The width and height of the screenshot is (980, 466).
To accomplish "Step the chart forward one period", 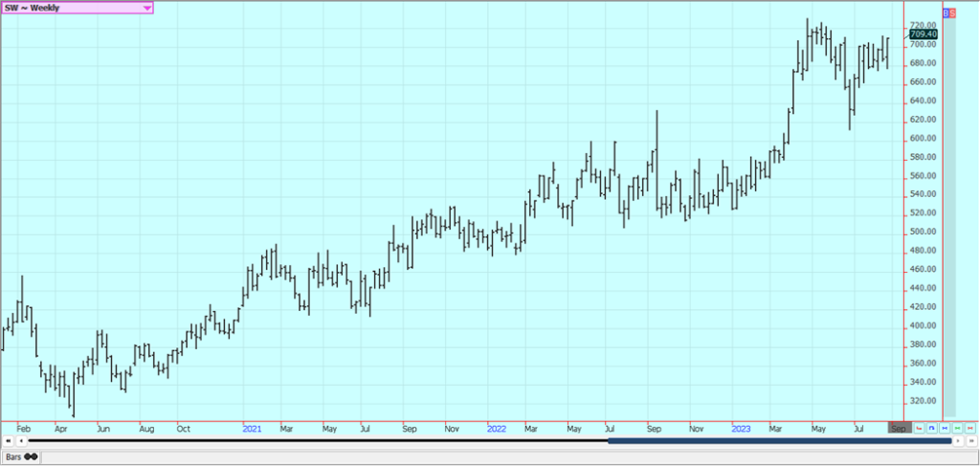I will click(958, 441).
